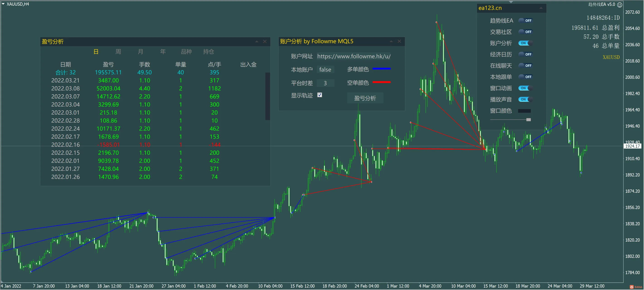Image resolution: width=644 pixels, height=290 pixels.
Task: Select the 2022.02.28 row date
Action: [66, 121]
